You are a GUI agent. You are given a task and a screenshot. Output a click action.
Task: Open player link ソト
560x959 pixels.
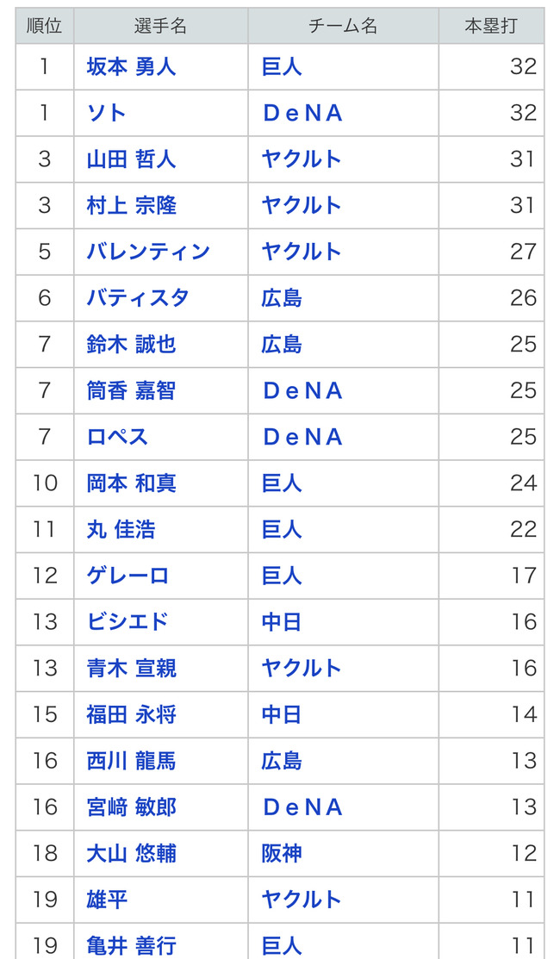point(106,113)
